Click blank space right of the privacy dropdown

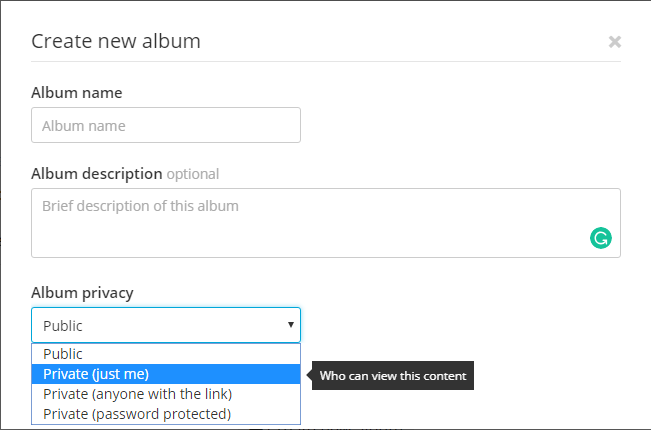pyautogui.click(x=461, y=325)
